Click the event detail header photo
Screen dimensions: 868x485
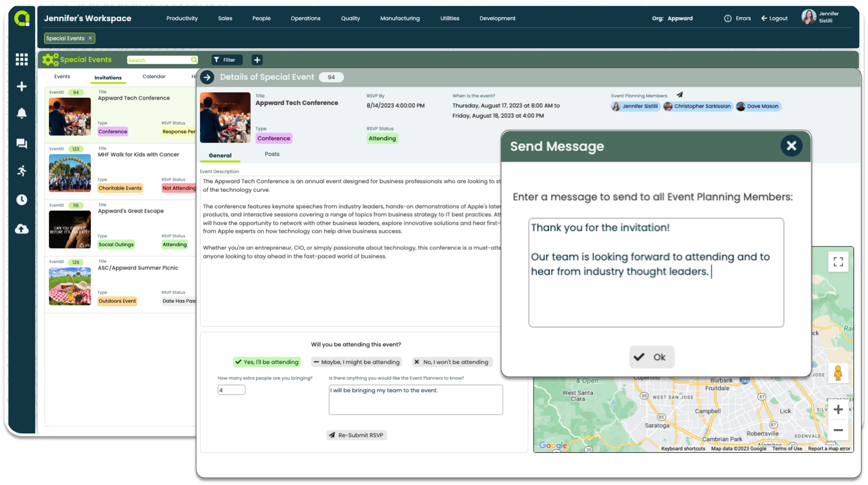pos(225,117)
